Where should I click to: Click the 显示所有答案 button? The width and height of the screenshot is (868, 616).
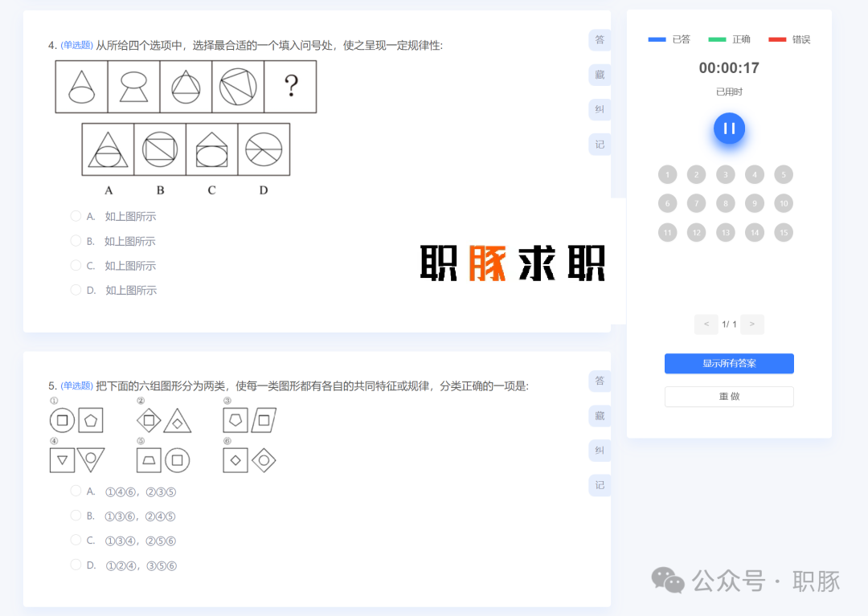728,364
